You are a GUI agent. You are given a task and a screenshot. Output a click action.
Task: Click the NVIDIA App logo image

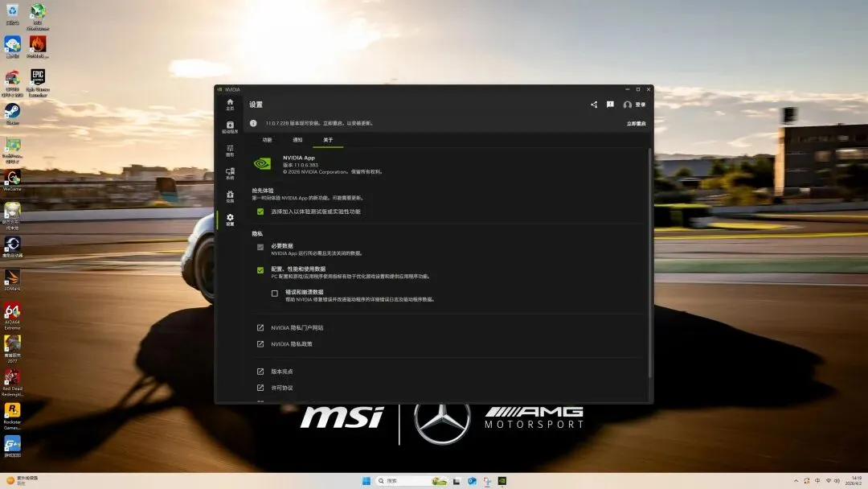pyautogui.click(x=262, y=164)
